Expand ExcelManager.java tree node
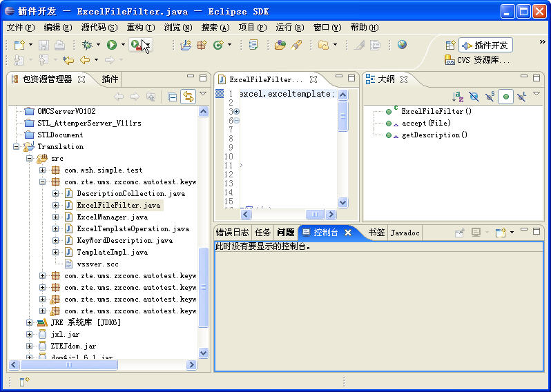 [x=55, y=217]
